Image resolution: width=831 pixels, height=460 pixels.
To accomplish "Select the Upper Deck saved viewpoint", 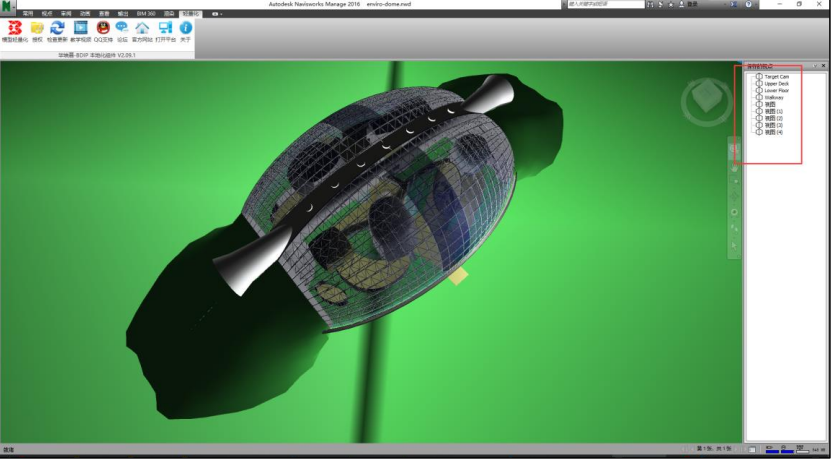I will coord(776,84).
